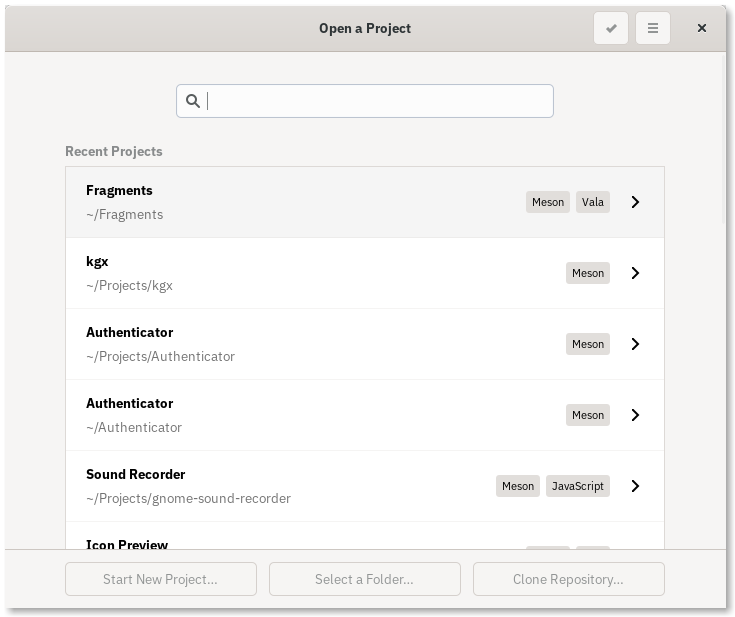Click the Meson tag on kgx row
735x617 pixels.
click(588, 273)
